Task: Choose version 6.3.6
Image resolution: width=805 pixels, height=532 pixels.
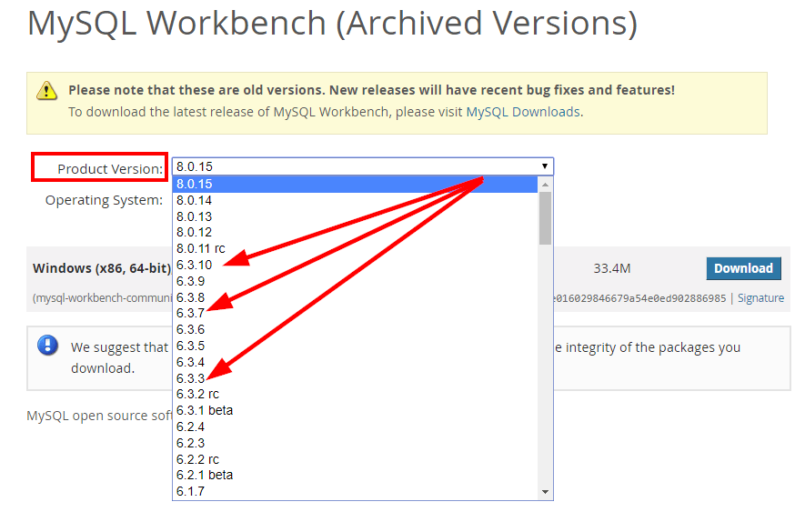Action: tap(355, 330)
